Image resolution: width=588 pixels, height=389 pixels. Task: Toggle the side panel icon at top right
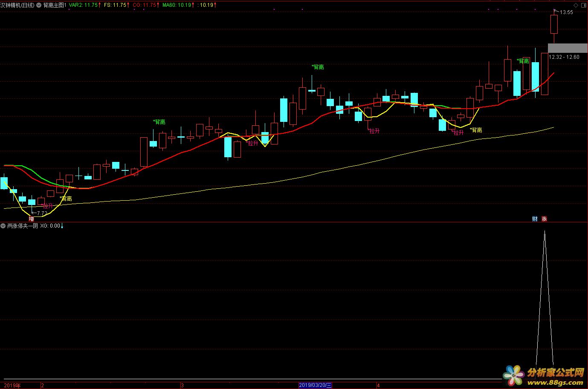click(x=584, y=5)
